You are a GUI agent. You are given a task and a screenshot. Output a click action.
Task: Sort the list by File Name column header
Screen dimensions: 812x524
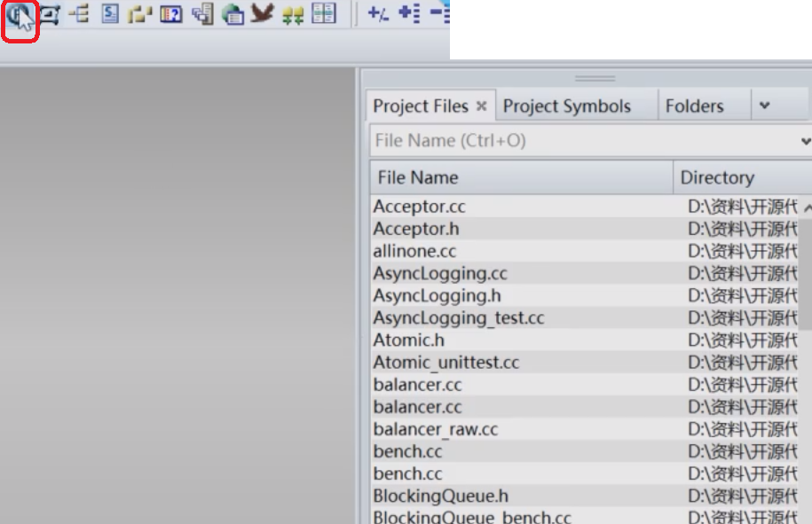(520, 177)
